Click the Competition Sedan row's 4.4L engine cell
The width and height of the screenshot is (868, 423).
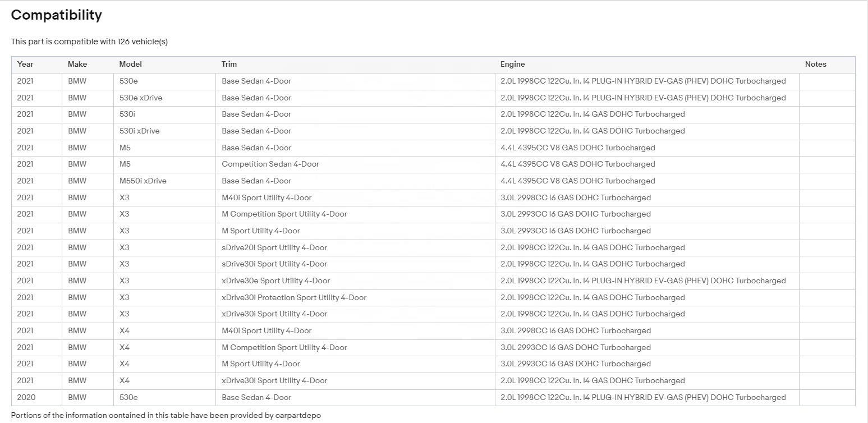click(x=578, y=164)
